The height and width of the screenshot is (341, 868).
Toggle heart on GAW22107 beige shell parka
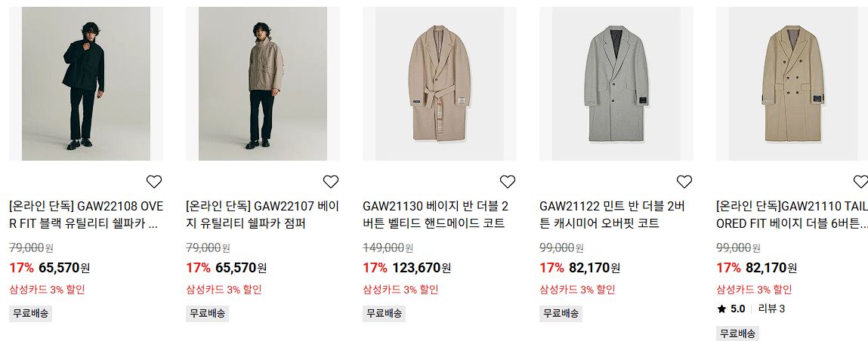point(330,181)
